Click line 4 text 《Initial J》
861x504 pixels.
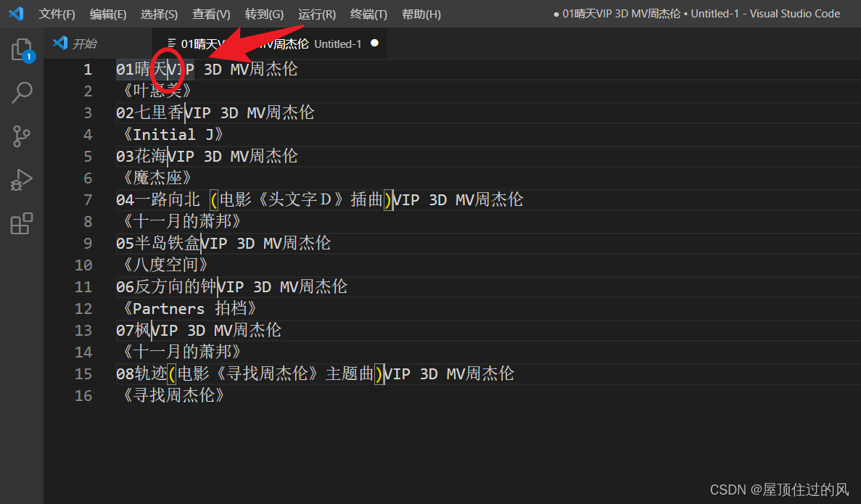173,134
